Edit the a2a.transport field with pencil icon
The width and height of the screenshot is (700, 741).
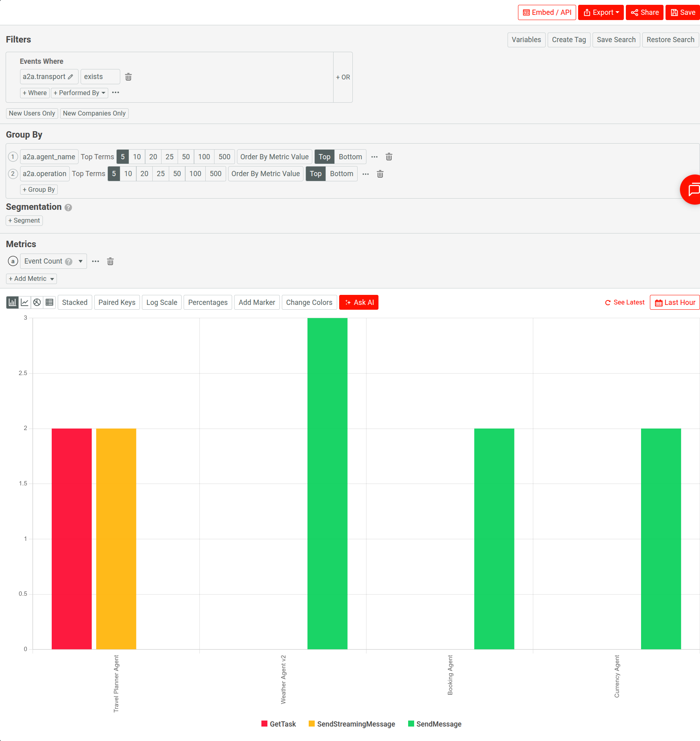pyautogui.click(x=71, y=77)
